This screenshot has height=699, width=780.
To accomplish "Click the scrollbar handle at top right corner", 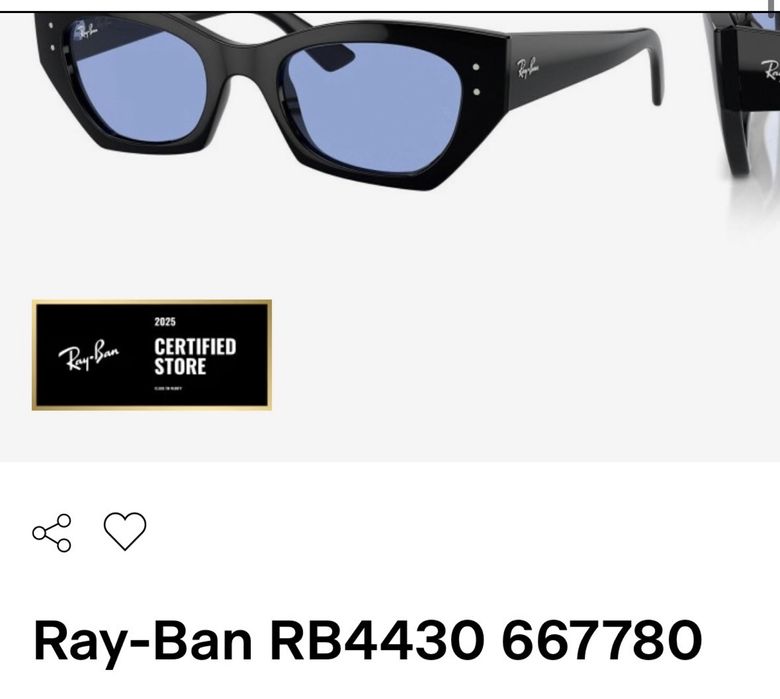I will click(774, 7).
